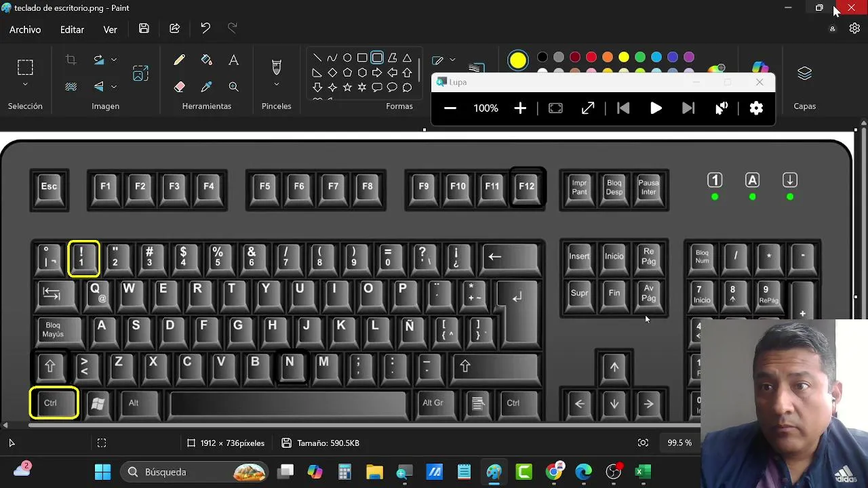Expand the Selección options chevron
868x488 pixels.
25,85
